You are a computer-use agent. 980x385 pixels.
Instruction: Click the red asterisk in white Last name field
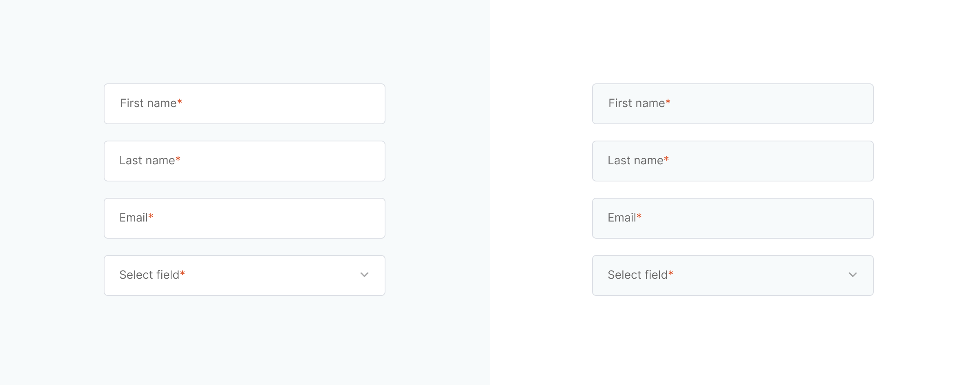(x=178, y=159)
